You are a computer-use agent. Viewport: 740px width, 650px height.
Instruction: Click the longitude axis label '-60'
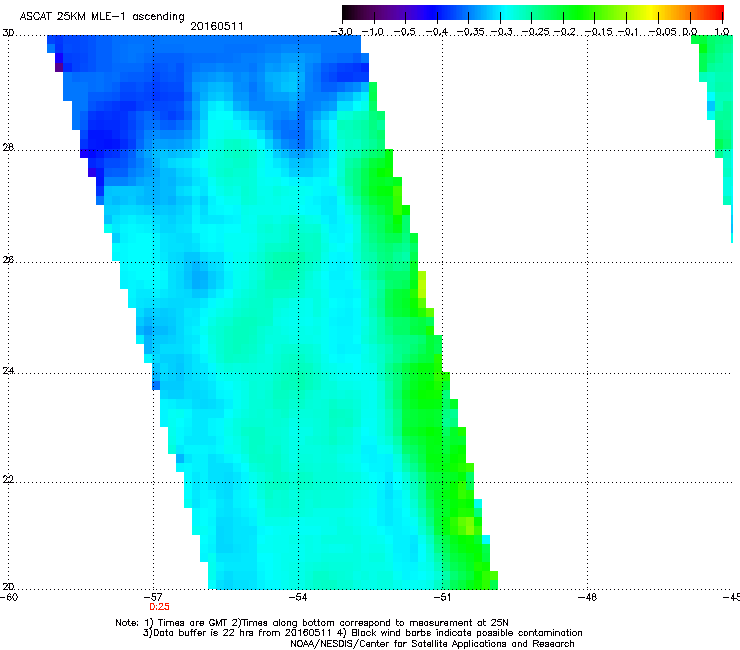point(9,597)
